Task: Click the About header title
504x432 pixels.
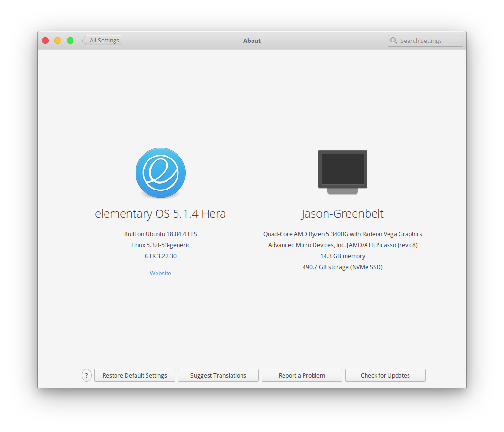Action: coord(252,41)
